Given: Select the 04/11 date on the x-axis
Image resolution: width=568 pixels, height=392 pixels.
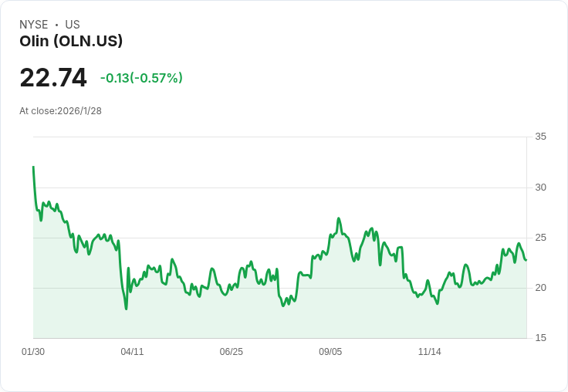Looking at the screenshot, I should point(132,352).
